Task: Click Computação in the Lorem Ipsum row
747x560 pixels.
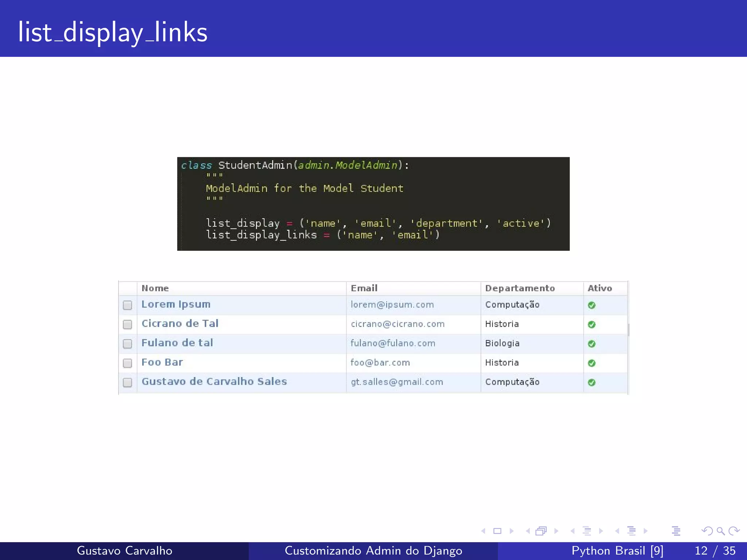Action: click(512, 305)
